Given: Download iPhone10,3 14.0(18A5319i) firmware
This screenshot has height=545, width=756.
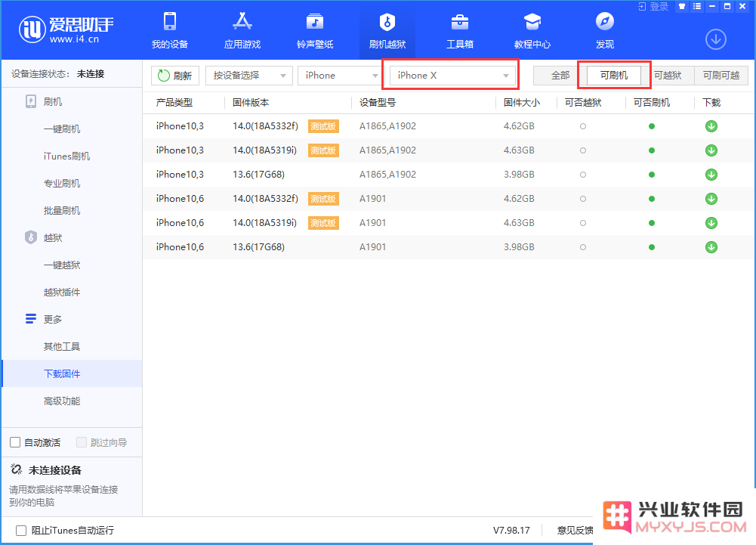Looking at the screenshot, I should click(711, 150).
